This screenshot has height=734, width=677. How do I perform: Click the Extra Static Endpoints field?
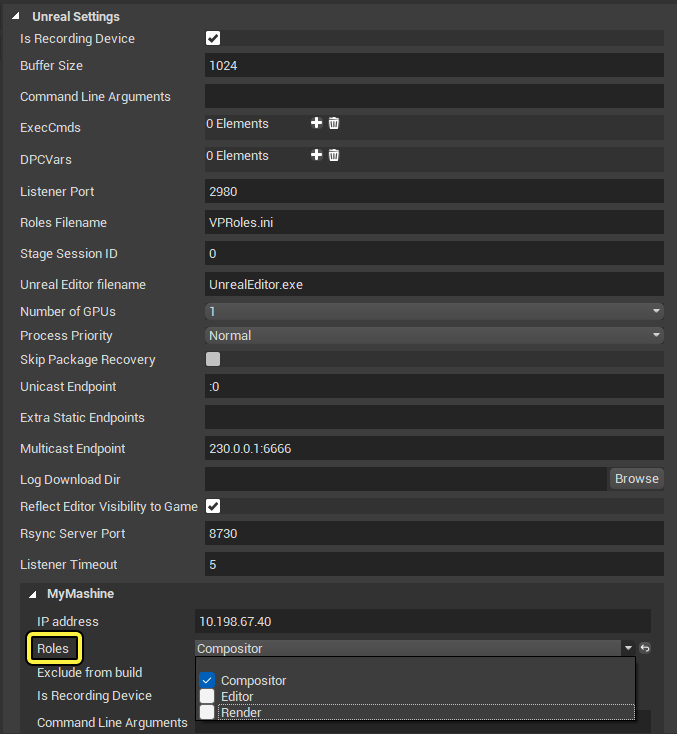pyautogui.click(x=434, y=417)
